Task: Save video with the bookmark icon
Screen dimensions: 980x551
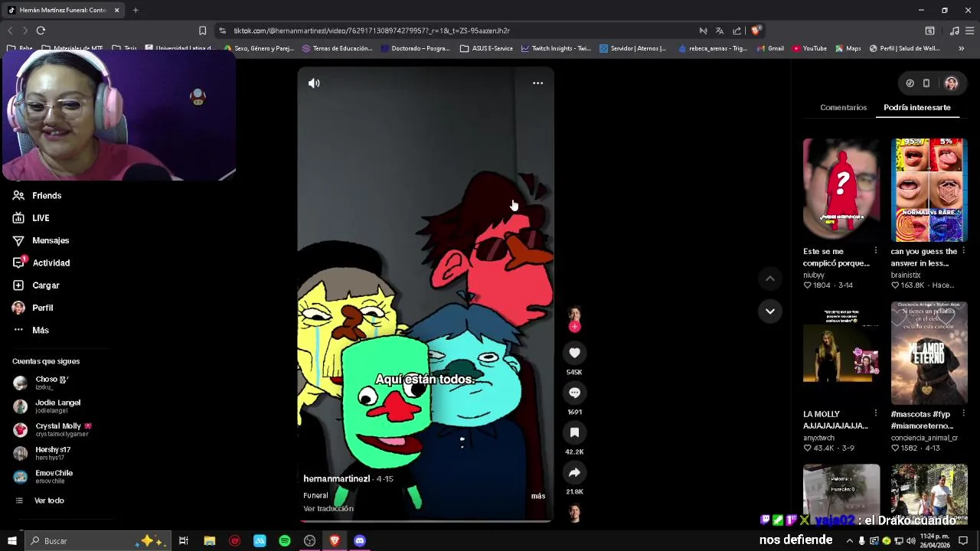Action: [574, 432]
